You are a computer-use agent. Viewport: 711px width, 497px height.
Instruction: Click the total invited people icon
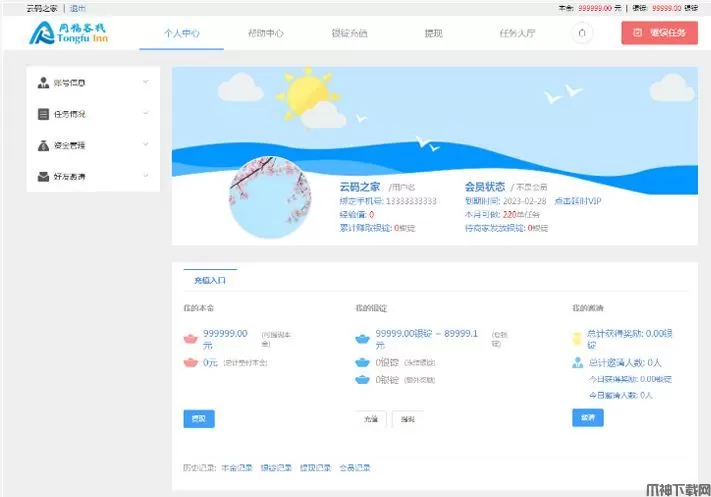pyautogui.click(x=577, y=362)
